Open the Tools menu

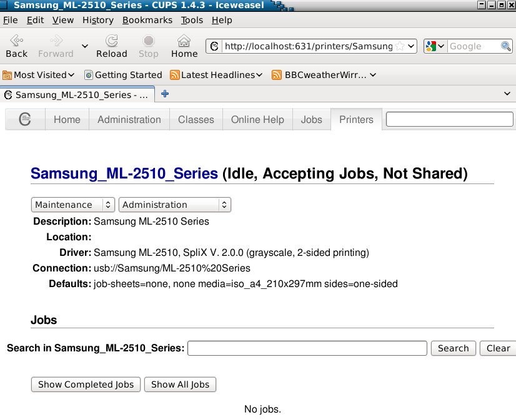[192, 20]
